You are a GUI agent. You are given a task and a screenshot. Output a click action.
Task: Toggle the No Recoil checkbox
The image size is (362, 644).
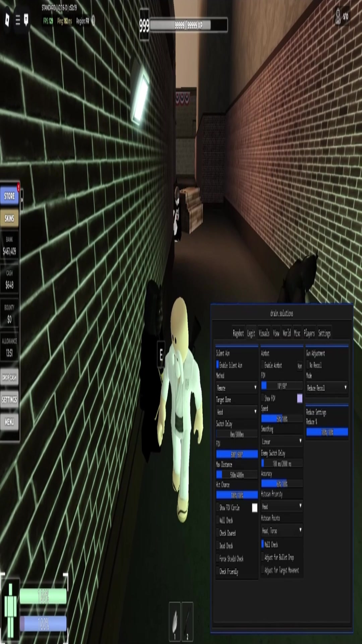coord(308,365)
